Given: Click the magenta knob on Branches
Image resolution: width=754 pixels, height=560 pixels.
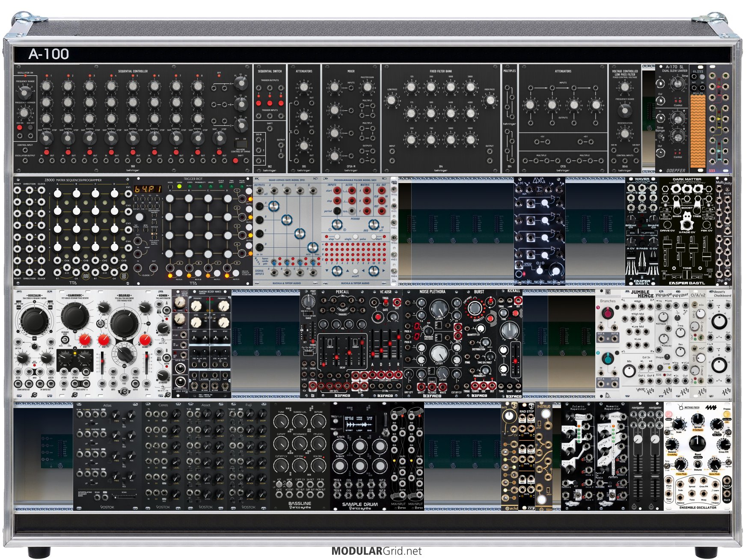Looking at the screenshot, I should coord(607,313).
